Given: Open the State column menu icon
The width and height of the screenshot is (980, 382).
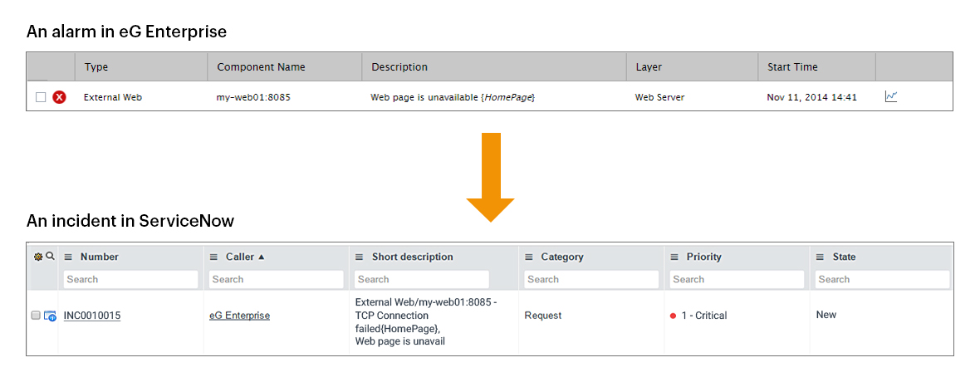Looking at the screenshot, I should pos(821,257).
